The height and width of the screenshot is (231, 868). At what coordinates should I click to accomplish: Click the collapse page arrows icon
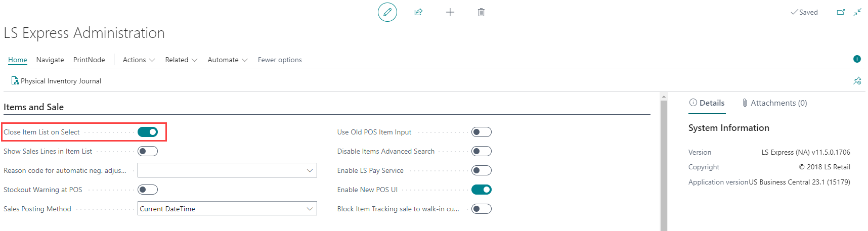tap(857, 12)
